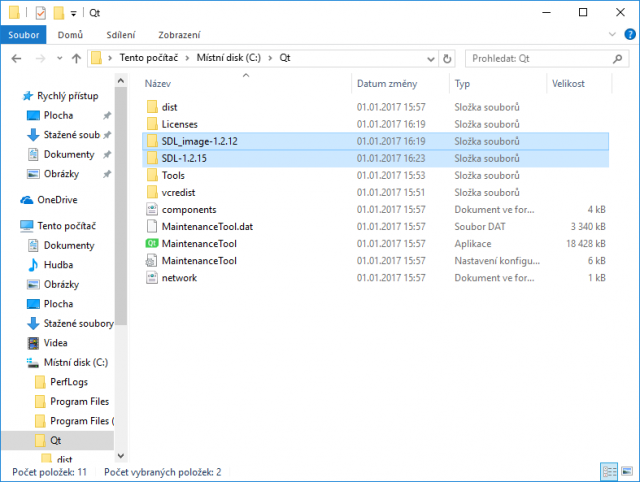Viewport: 640px width, 482px height.
Task: Expand the ribbon with the chevron
Action: pos(612,34)
